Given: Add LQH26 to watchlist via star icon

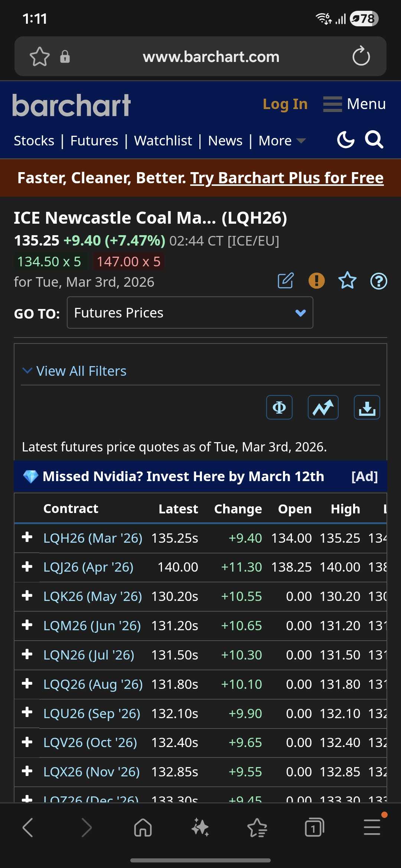Looking at the screenshot, I should pos(347,281).
